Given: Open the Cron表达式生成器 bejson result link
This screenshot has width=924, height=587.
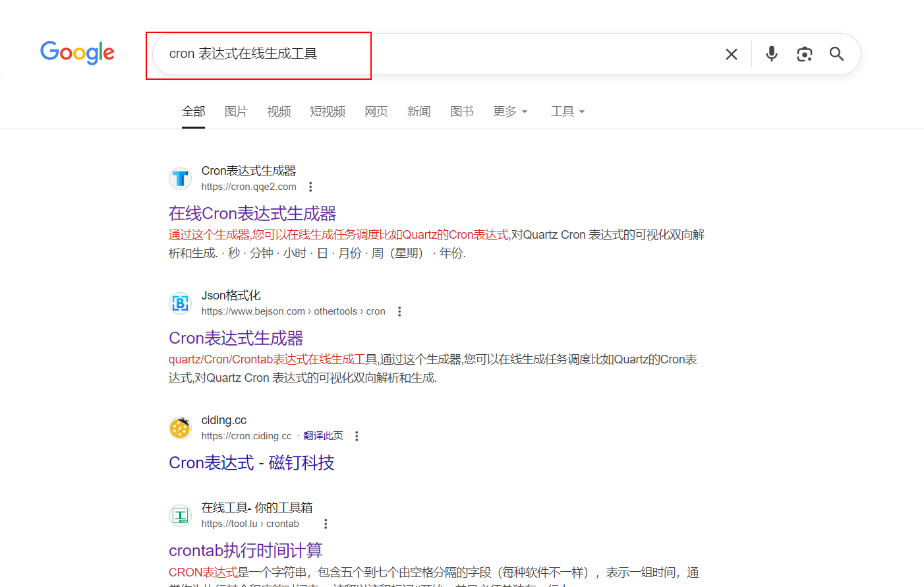Looking at the screenshot, I should 236,338.
